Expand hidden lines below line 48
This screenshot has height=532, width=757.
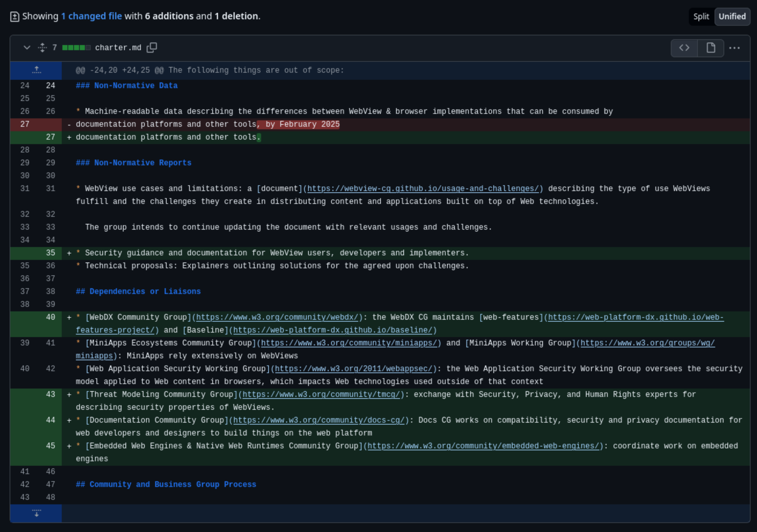point(36,513)
